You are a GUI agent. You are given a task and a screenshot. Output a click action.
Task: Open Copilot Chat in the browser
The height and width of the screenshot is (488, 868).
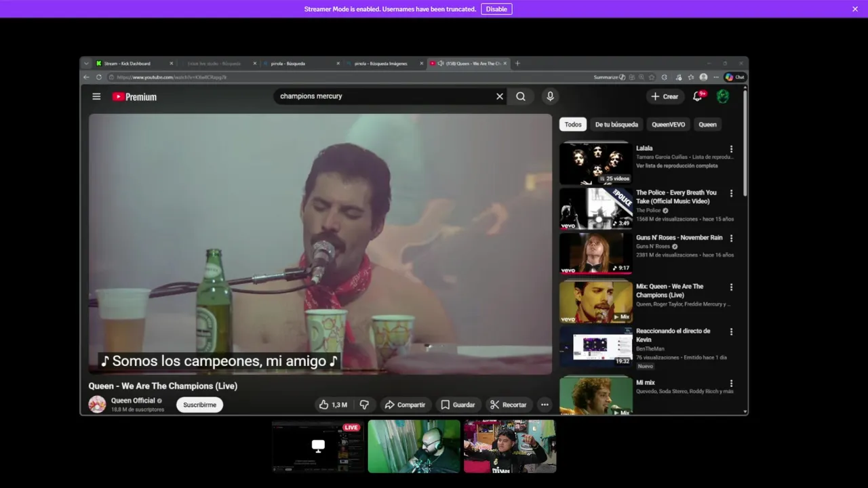pos(735,77)
